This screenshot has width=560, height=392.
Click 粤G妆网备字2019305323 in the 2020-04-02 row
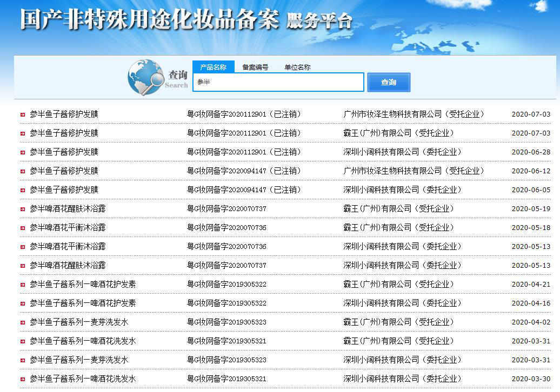point(227,322)
